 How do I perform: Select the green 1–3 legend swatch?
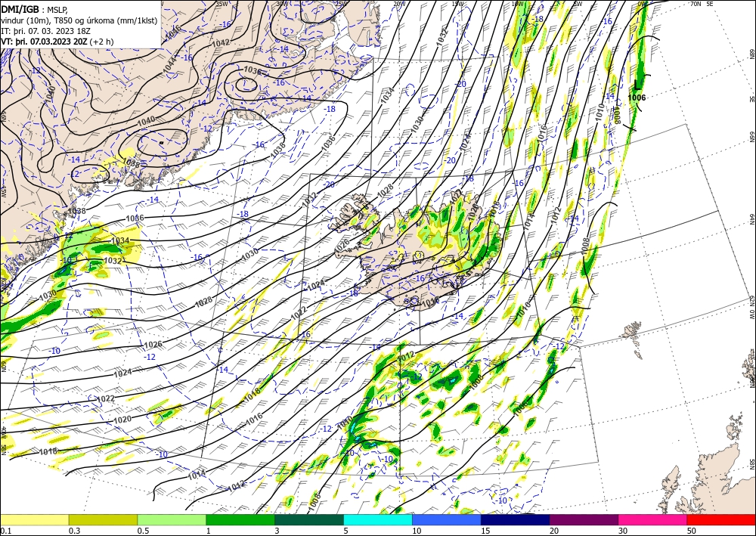240,519
